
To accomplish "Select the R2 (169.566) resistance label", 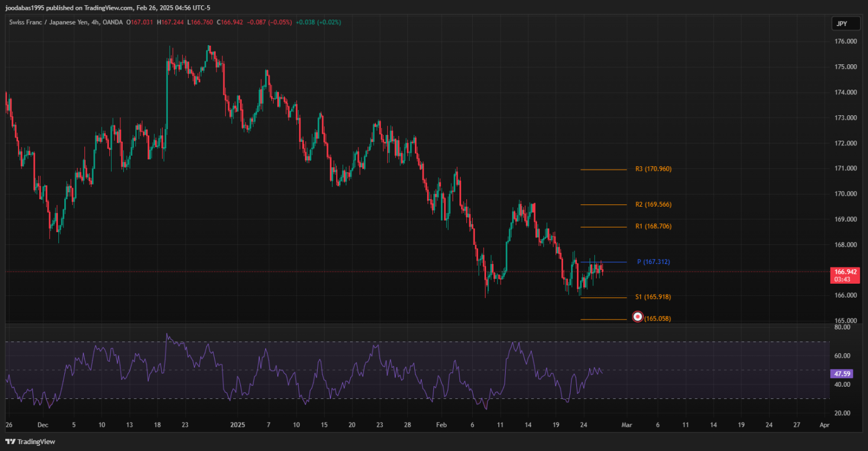I will 653,204.
